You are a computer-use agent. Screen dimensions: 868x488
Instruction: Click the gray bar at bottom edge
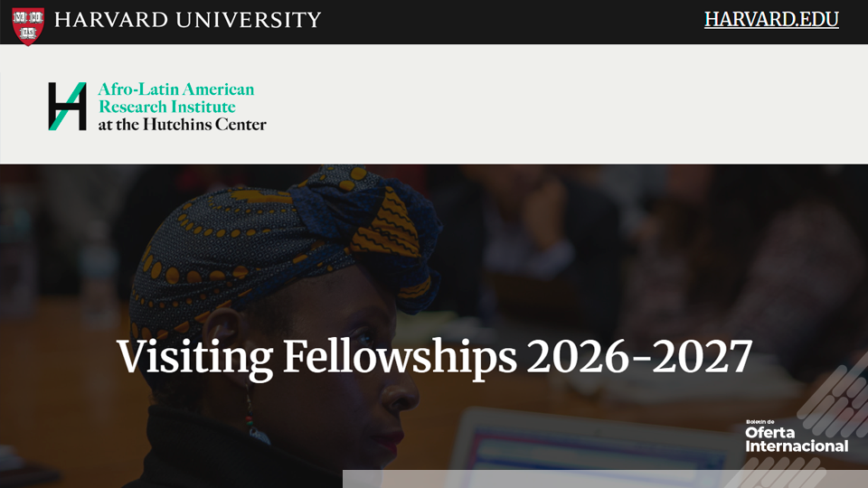(x=597, y=479)
